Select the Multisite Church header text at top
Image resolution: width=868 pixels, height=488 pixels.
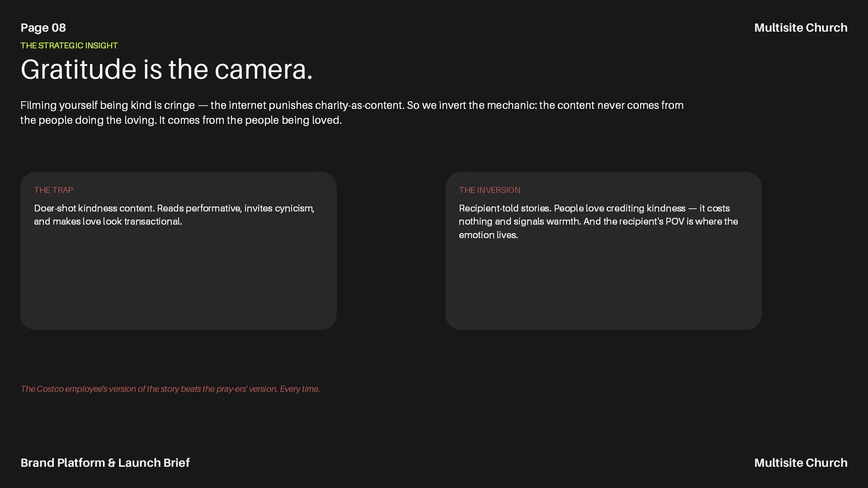[x=801, y=28]
